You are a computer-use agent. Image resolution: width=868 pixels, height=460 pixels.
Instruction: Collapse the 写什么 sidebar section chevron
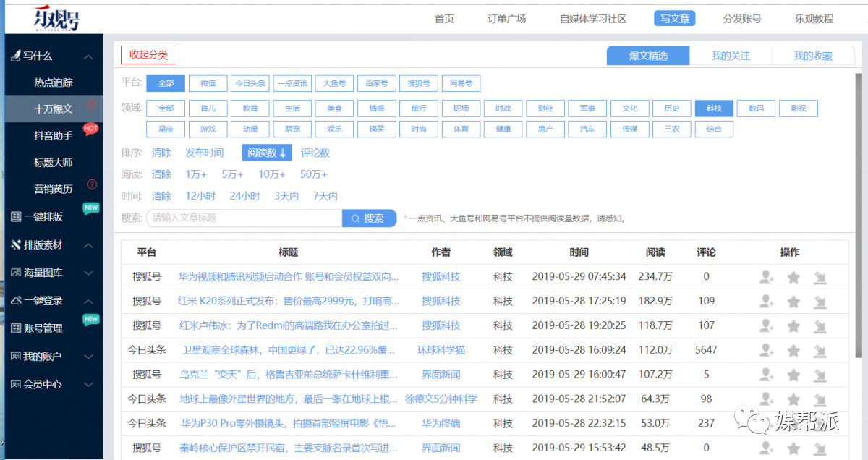pyautogui.click(x=88, y=56)
